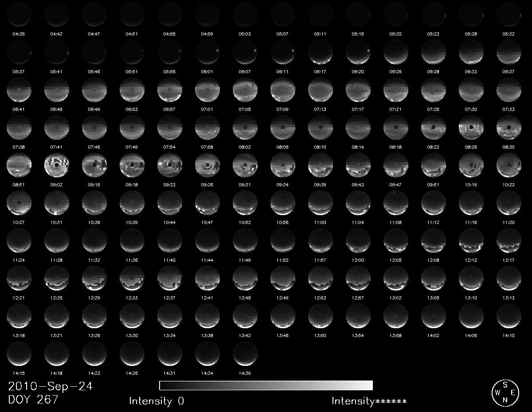
Task: Open the sky image above 09:15
Action: click(94, 165)
